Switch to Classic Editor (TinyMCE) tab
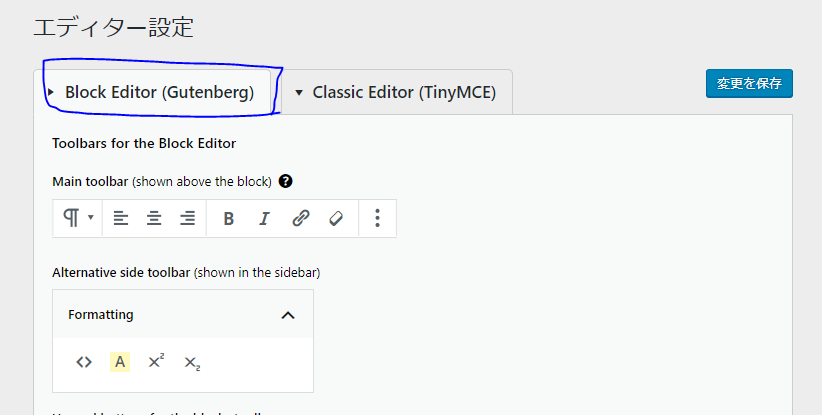This screenshot has height=415, width=822. (397, 92)
